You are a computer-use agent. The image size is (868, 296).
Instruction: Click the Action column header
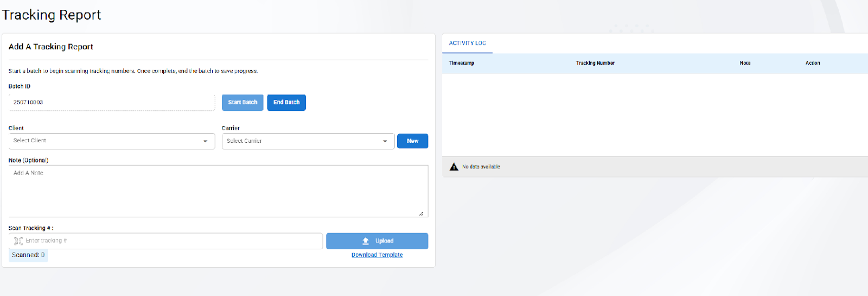(x=813, y=63)
